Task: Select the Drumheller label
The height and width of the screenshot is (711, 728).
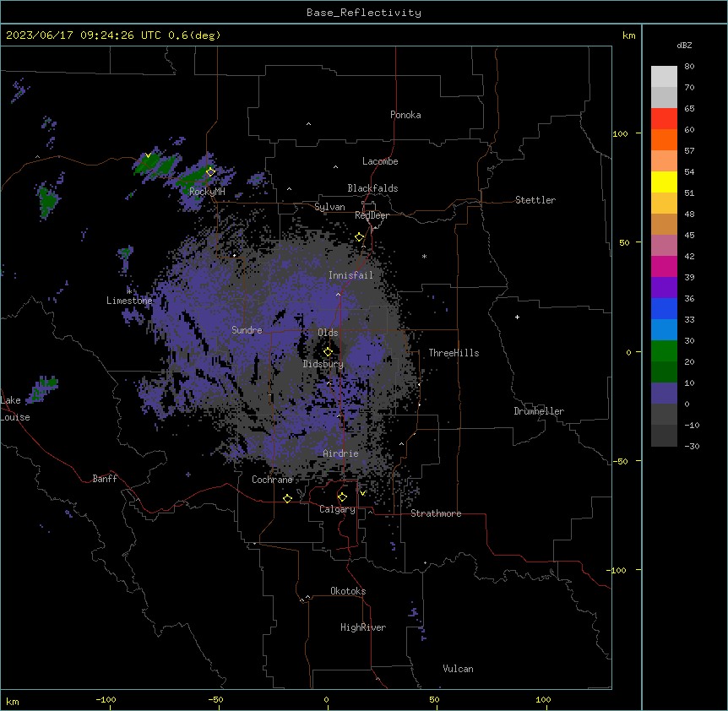Action: coord(539,411)
